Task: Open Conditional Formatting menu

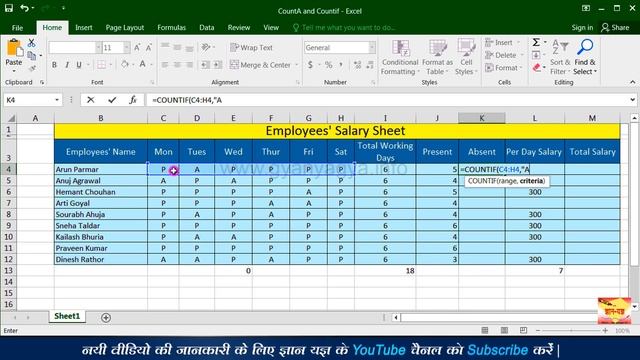Action: tap(400, 58)
